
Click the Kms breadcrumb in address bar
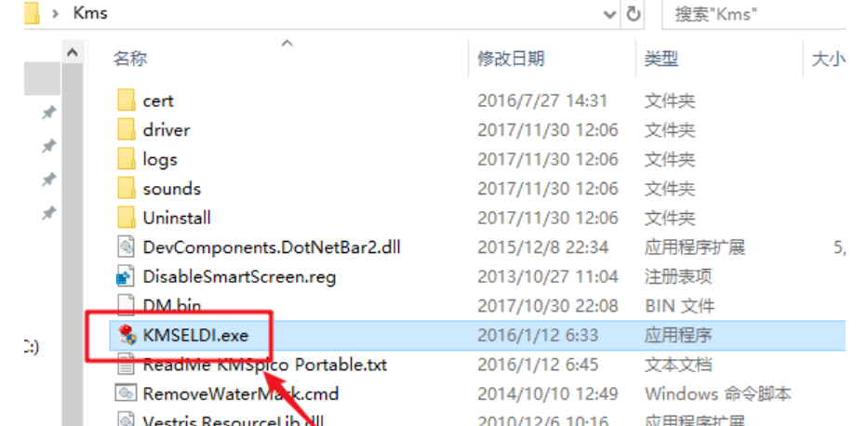[x=89, y=13]
